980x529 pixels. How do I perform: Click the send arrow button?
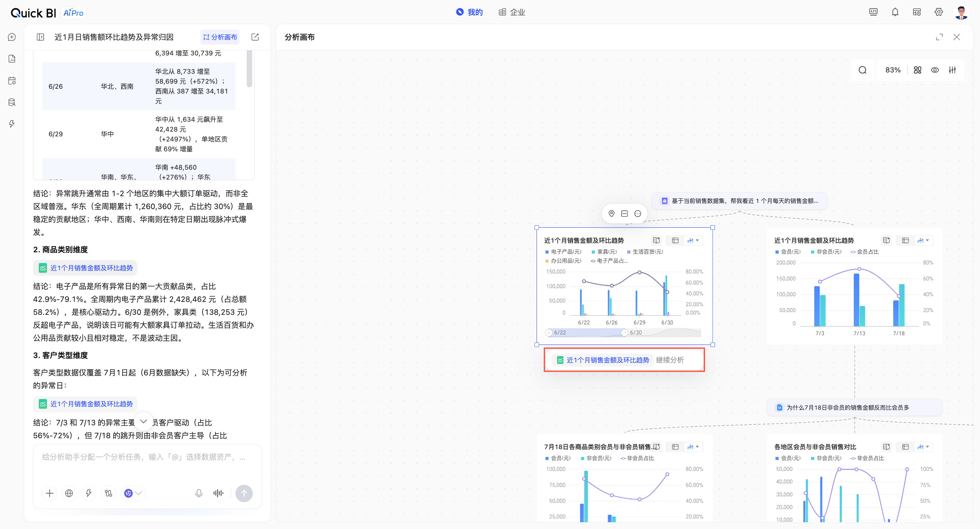[x=244, y=493]
